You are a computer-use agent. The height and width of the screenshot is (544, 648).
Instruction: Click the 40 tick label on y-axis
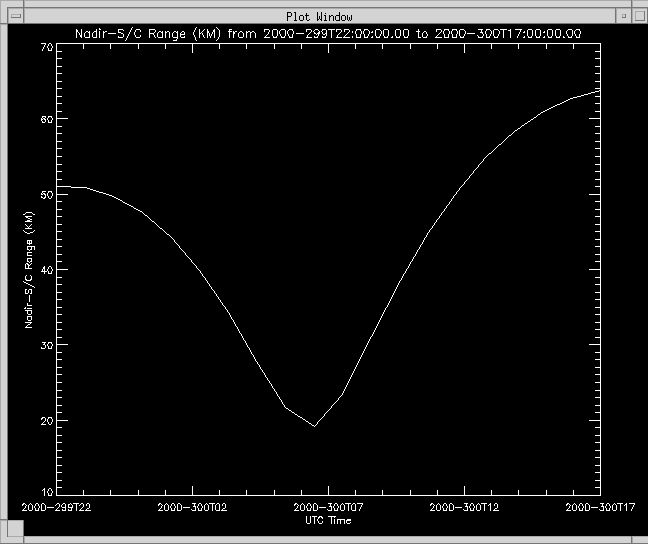[x=46, y=270]
